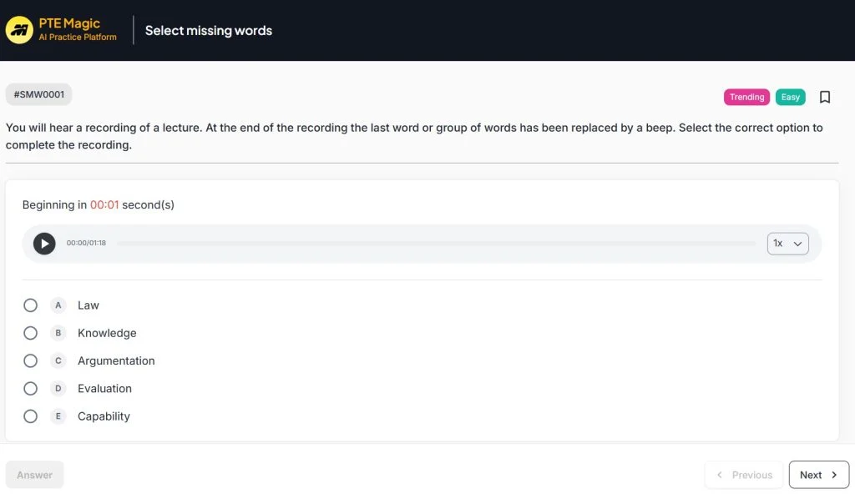Click the PTE Magic logo icon
The height and width of the screenshot is (504, 855).
pyautogui.click(x=19, y=30)
